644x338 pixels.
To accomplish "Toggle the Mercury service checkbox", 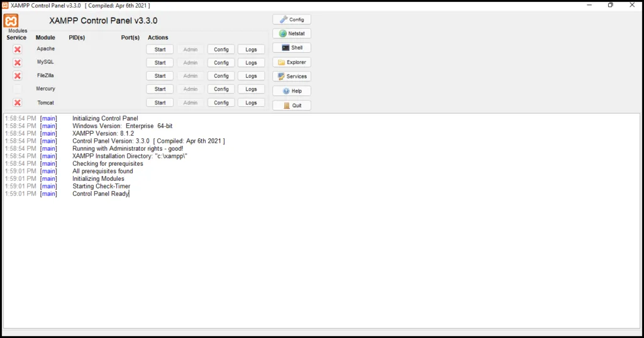I will tap(17, 89).
